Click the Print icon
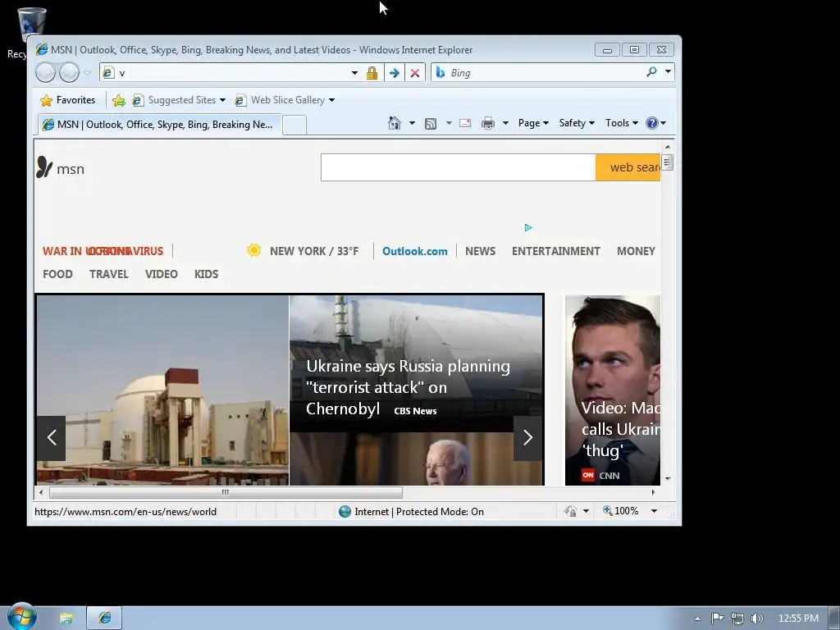 click(x=487, y=124)
